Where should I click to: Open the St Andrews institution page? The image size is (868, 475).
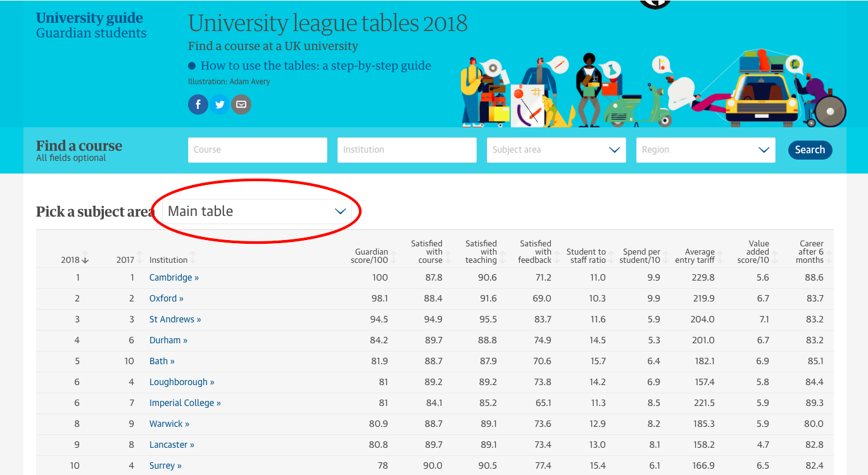[175, 319]
